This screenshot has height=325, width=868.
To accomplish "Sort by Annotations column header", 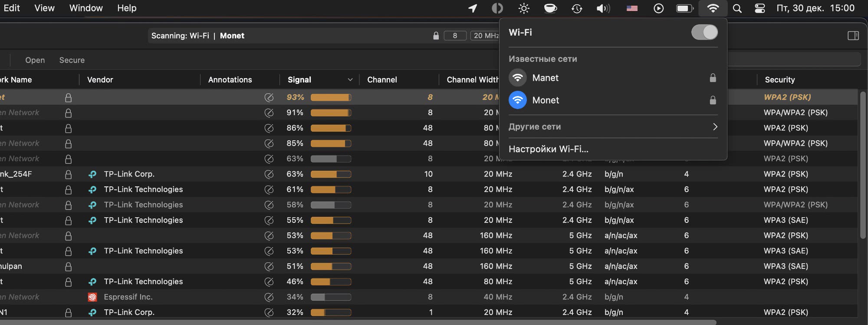I will (x=230, y=80).
